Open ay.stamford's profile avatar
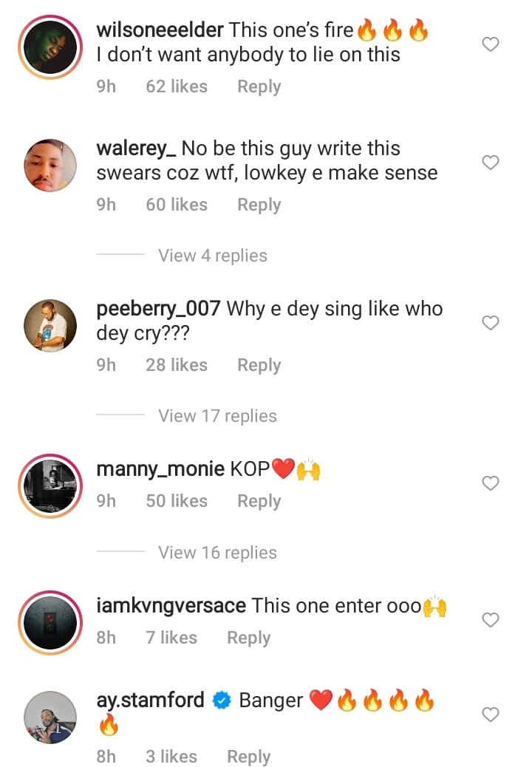 click(x=50, y=717)
